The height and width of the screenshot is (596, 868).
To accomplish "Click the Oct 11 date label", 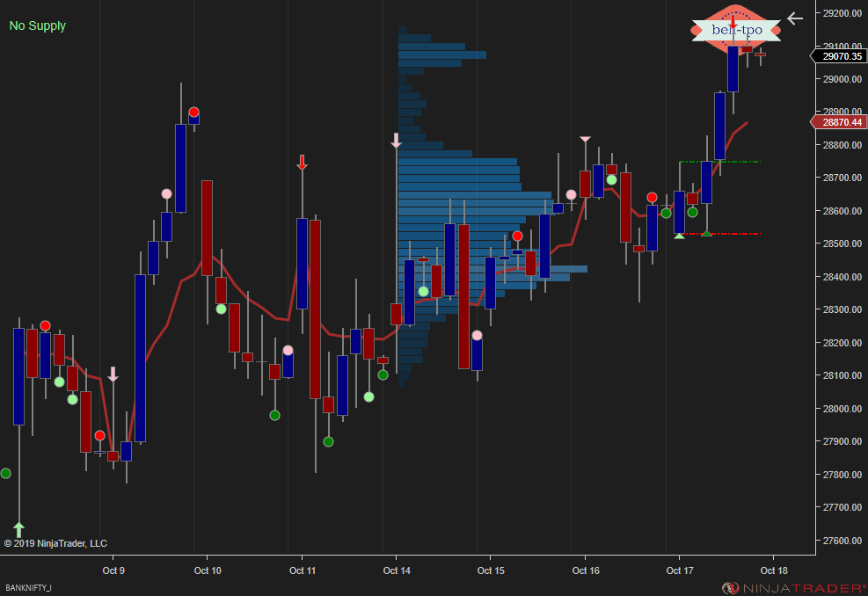I will pos(303,571).
